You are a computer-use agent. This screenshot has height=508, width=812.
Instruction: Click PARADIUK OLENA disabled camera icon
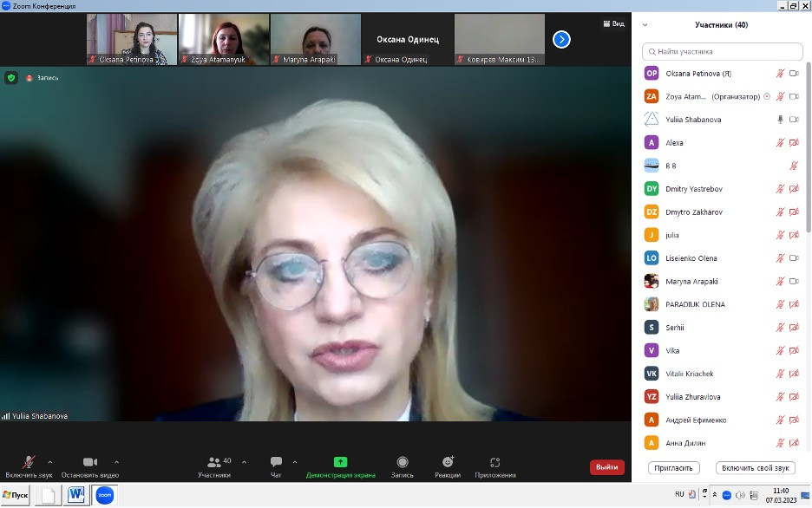[x=794, y=304]
